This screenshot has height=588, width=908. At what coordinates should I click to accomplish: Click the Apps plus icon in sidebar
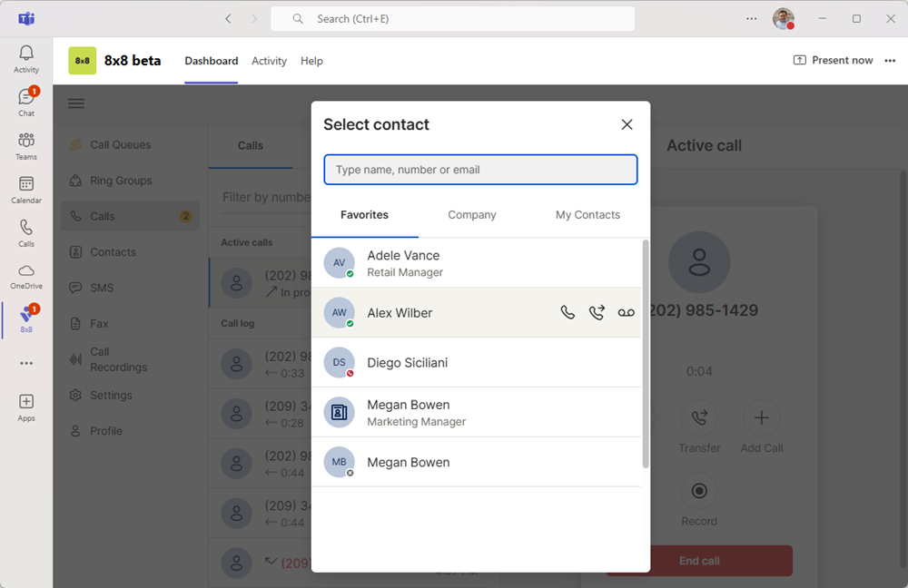pos(26,407)
